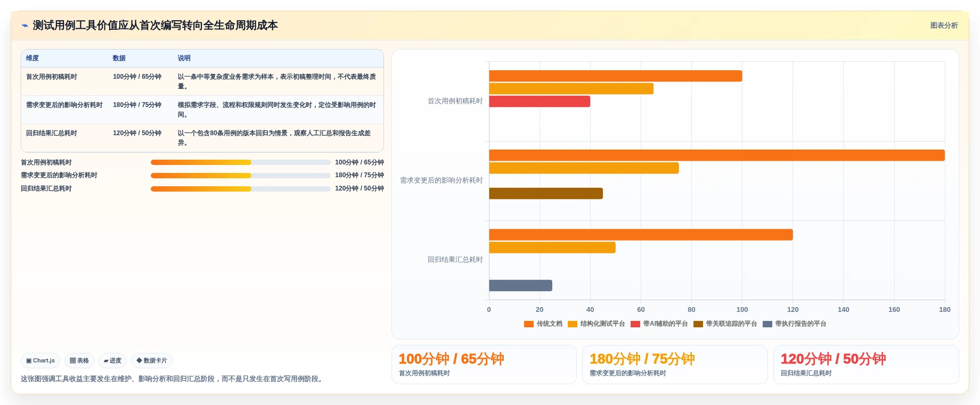Click the 数据 column header
The height and width of the screenshot is (405, 980).
(119, 58)
